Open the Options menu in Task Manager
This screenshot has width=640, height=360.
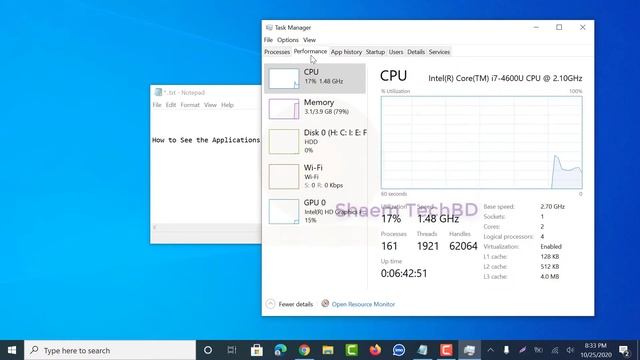click(x=288, y=40)
